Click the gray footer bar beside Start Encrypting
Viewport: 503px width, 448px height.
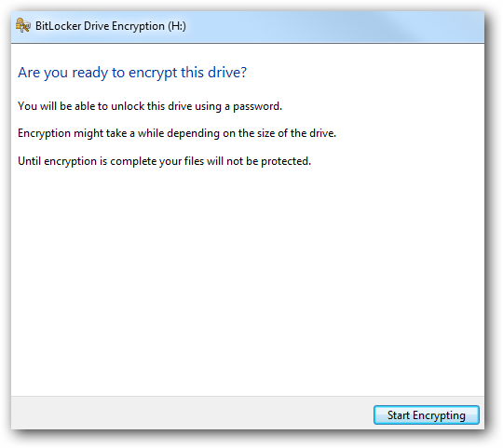point(192,413)
